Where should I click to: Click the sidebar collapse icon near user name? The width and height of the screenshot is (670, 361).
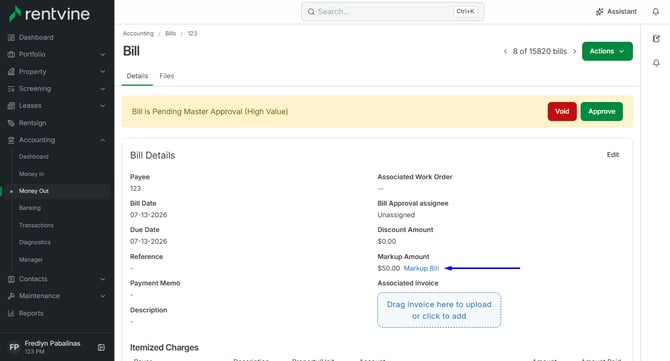(x=101, y=347)
